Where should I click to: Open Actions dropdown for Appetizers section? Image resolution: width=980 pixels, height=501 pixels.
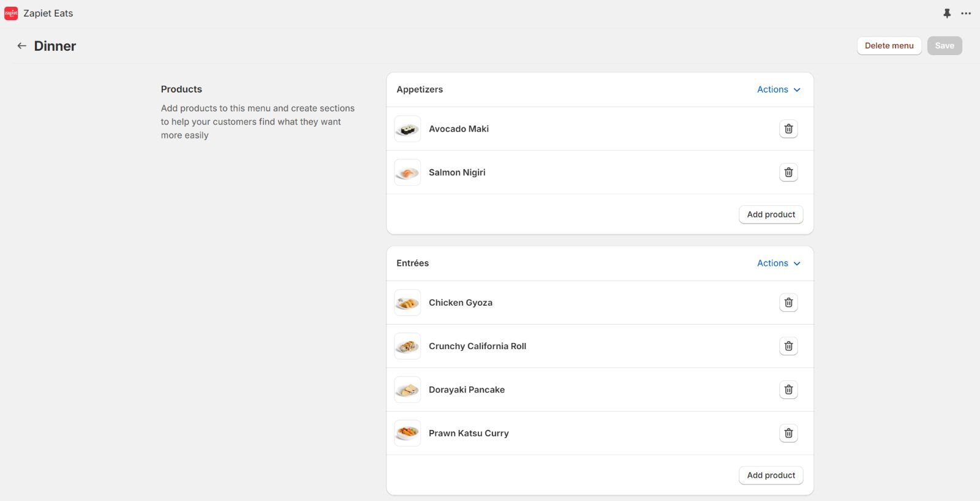[x=778, y=89]
